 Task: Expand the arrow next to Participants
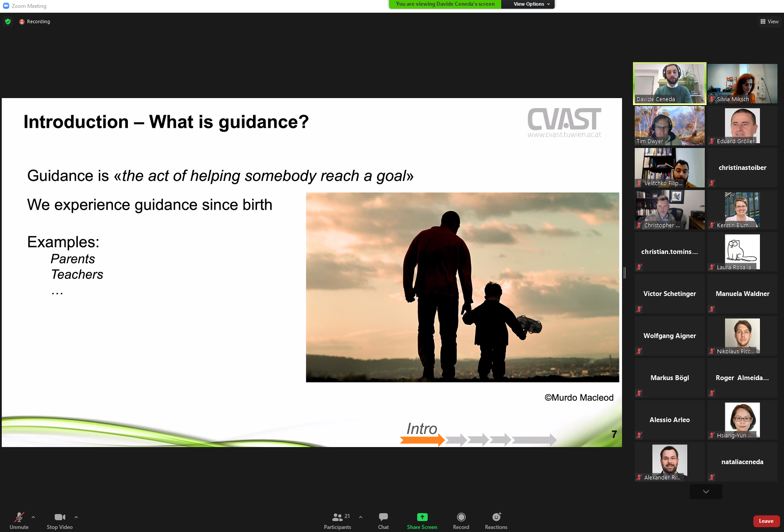[x=361, y=517]
